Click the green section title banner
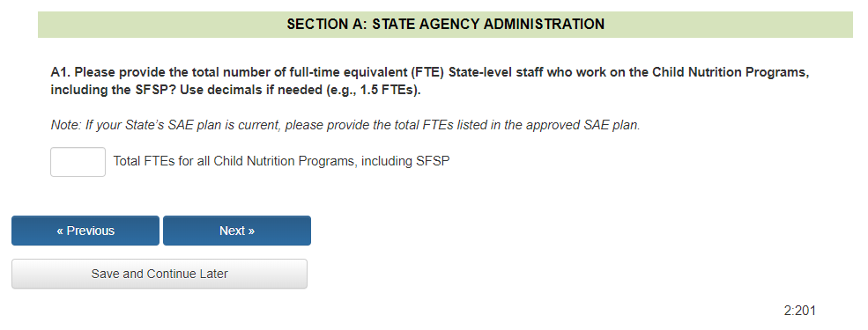Viewport: 868px width, 330px height. pyautogui.click(x=445, y=25)
